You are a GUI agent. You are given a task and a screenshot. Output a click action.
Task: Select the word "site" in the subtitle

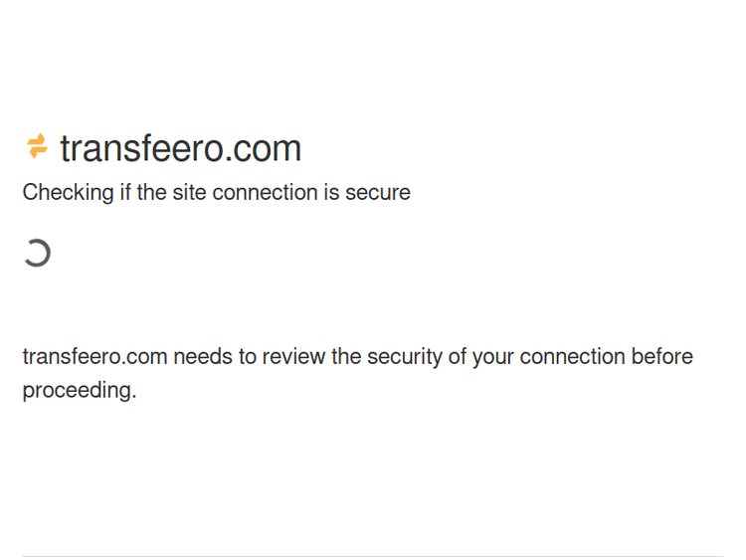(189, 192)
